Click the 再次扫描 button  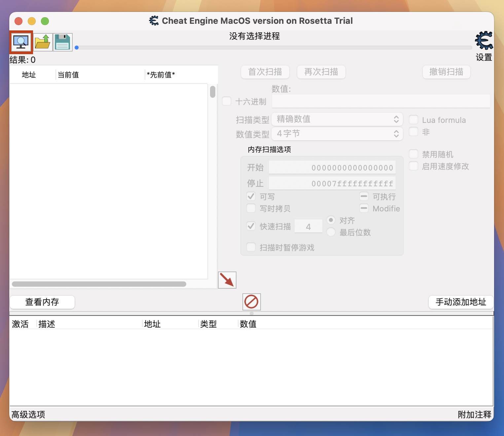click(x=321, y=72)
